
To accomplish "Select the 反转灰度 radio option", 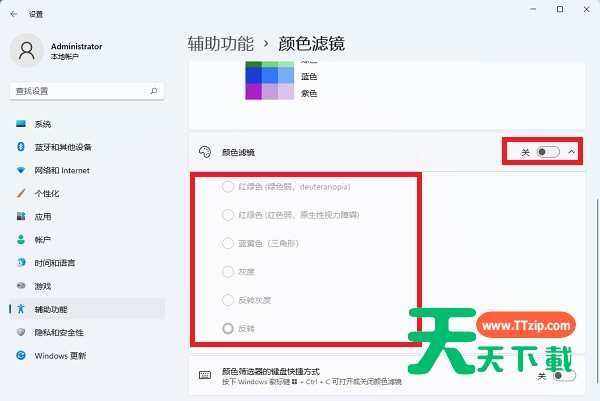I will click(x=228, y=300).
